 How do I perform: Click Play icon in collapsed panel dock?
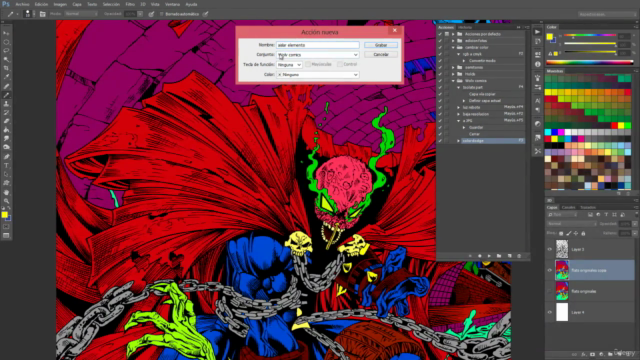[538, 32]
